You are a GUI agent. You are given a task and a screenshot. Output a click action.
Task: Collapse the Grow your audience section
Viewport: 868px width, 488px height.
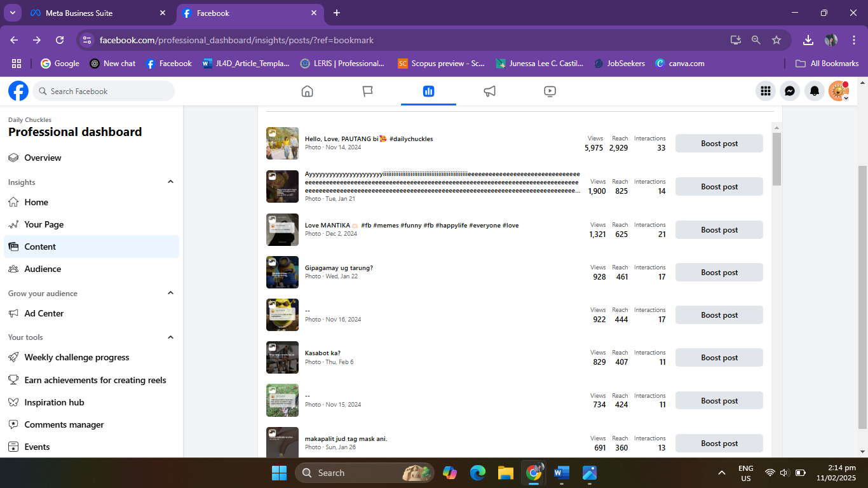pyautogui.click(x=170, y=293)
